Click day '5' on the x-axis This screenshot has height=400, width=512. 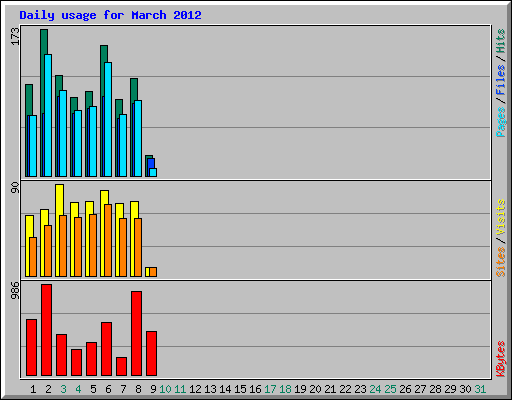93,389
